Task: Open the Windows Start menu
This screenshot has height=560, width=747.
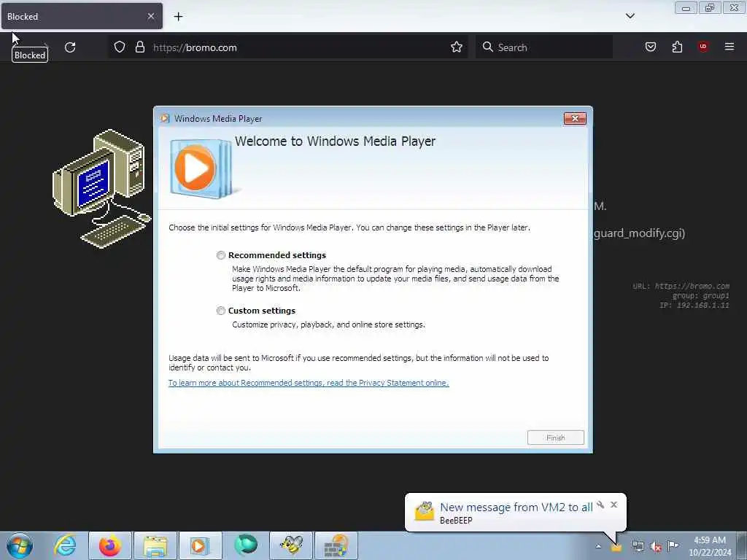Action: point(20,545)
